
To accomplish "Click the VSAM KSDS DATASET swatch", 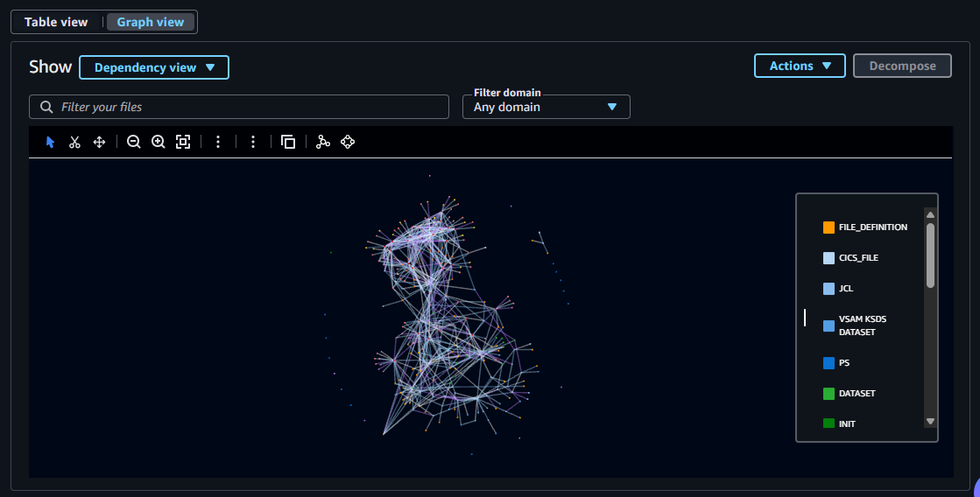I will [x=828, y=325].
